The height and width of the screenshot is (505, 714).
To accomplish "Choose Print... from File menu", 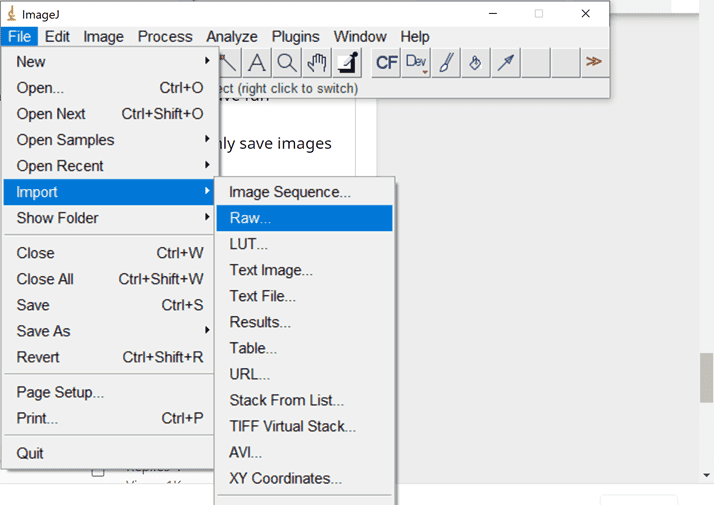I will pos(109,418).
